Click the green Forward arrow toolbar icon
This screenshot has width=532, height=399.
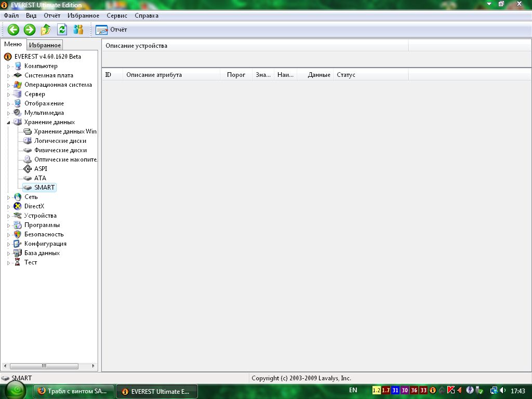click(30, 30)
